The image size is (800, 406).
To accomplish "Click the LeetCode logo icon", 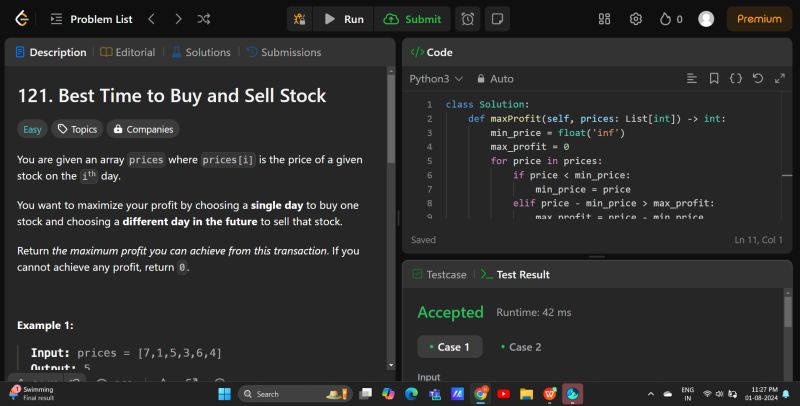I will point(21,19).
